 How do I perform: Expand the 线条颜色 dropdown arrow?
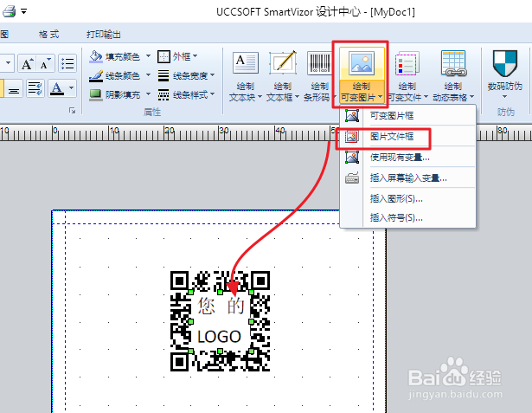point(148,75)
